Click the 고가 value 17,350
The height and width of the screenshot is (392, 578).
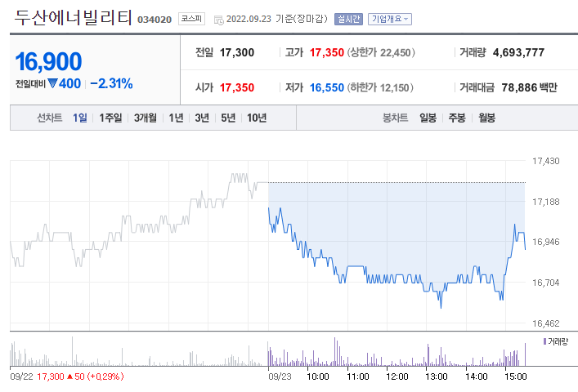[326, 52]
